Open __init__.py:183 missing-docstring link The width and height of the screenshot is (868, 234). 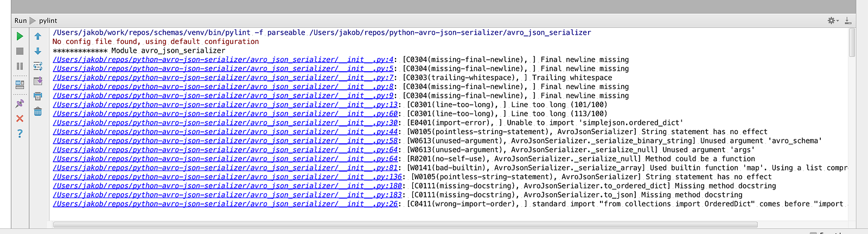tap(228, 195)
